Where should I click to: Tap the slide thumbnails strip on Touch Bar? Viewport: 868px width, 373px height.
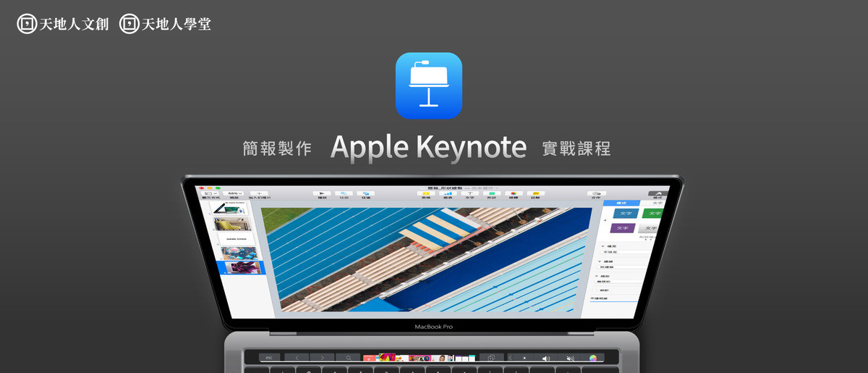(x=420, y=358)
